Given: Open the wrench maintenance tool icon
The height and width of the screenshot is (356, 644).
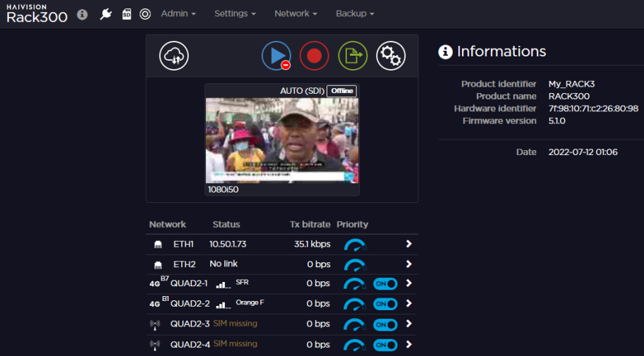Looking at the screenshot, I should coord(106,14).
